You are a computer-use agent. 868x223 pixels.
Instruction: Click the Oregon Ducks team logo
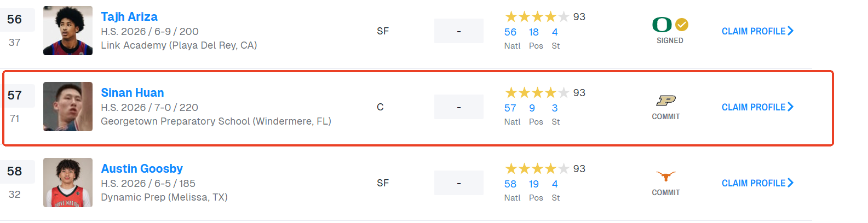pos(662,25)
